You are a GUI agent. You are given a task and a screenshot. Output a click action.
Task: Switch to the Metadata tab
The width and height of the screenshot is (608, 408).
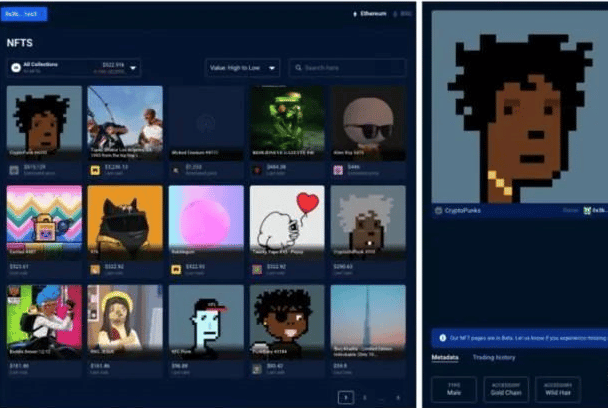[445, 358]
